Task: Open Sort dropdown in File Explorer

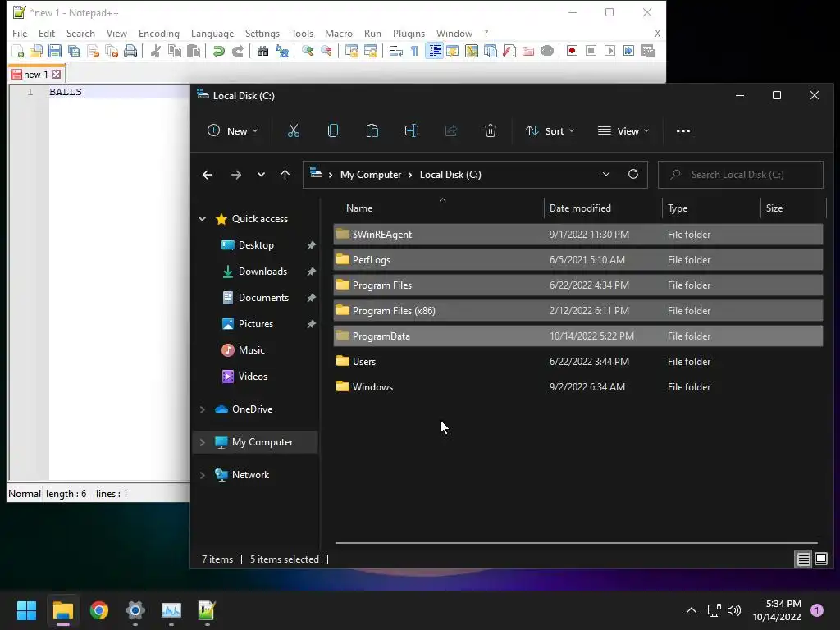Action: 550,130
